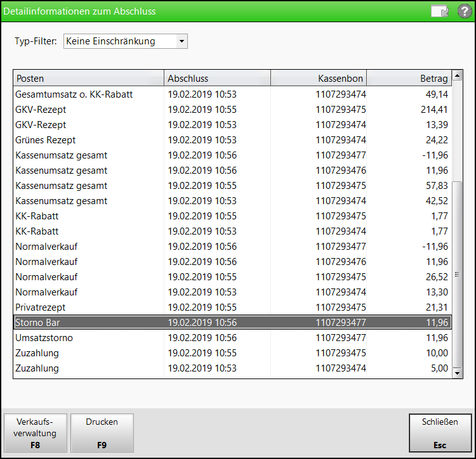Select the Storno Bar row
This screenshot has height=459, width=476.
point(232,323)
